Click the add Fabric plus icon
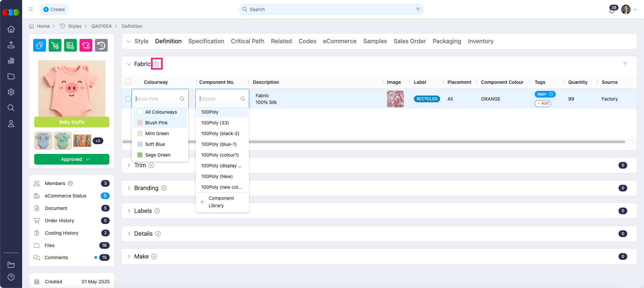 point(156,64)
